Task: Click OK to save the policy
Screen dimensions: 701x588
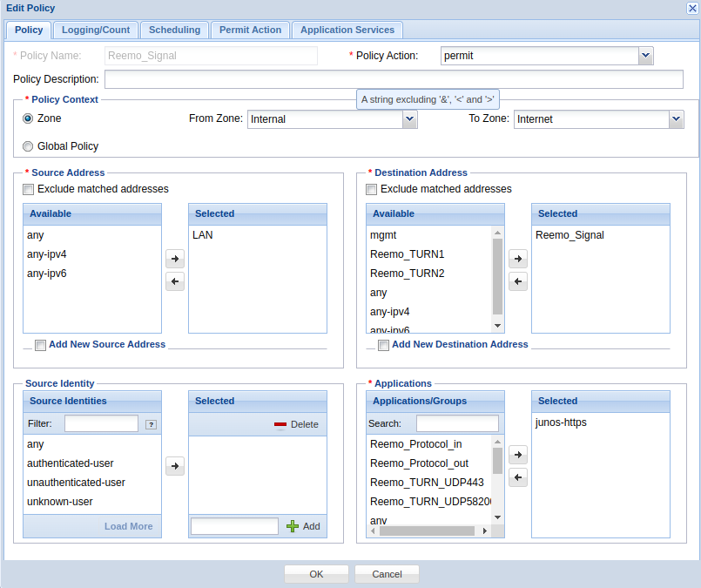Action: click(316, 574)
